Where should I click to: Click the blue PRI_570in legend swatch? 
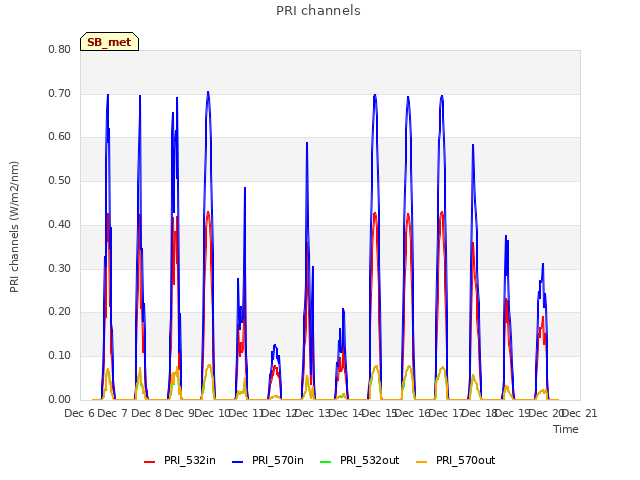click(x=238, y=462)
